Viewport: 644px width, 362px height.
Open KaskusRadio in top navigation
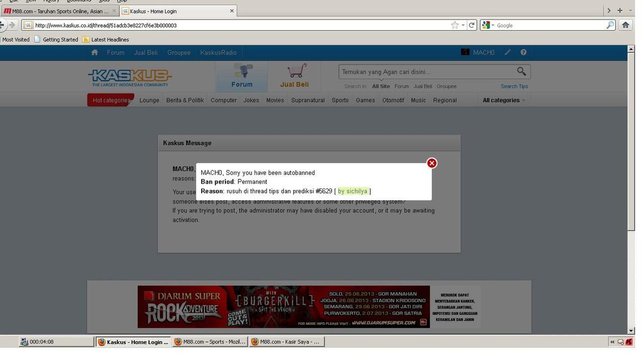pyautogui.click(x=218, y=52)
